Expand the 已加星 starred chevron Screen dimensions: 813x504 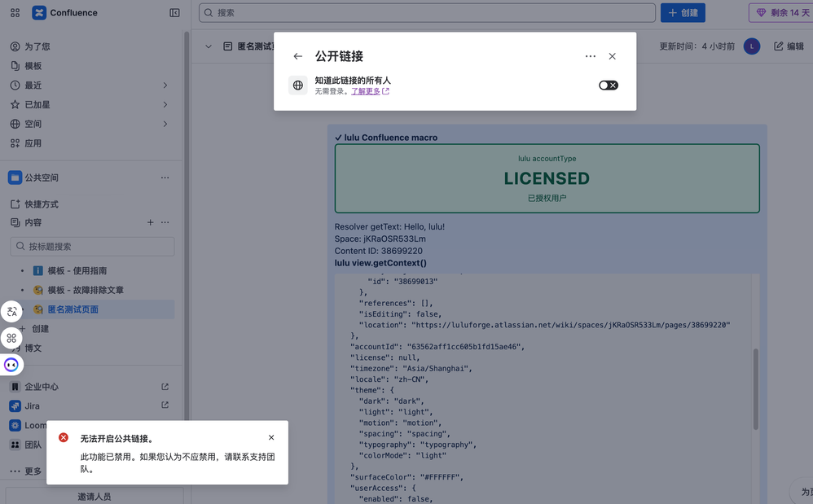point(165,105)
